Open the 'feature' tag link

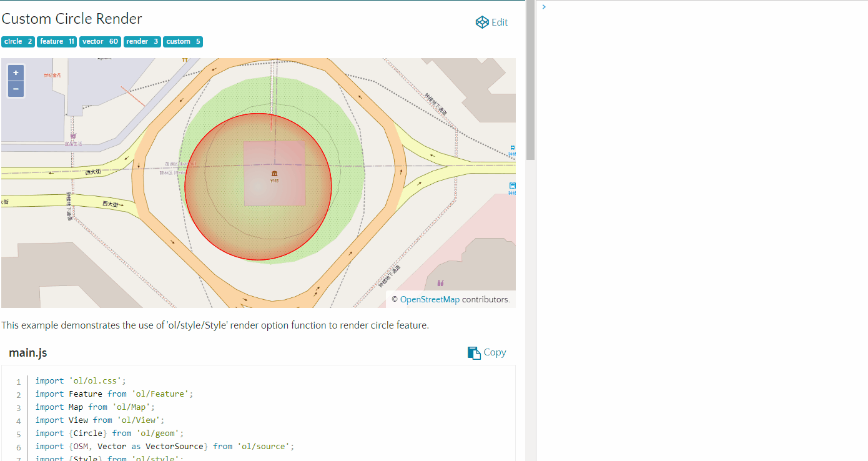pos(57,41)
